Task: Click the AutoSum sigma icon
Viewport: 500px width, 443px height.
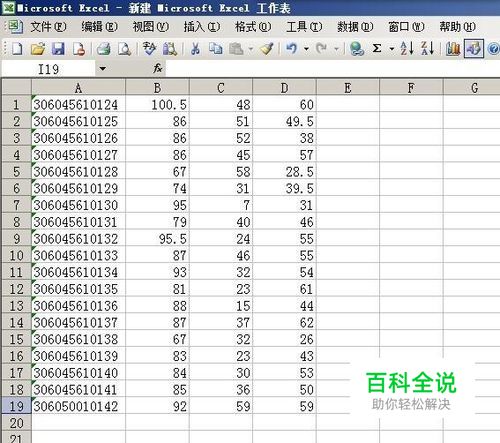Action: pos(377,49)
